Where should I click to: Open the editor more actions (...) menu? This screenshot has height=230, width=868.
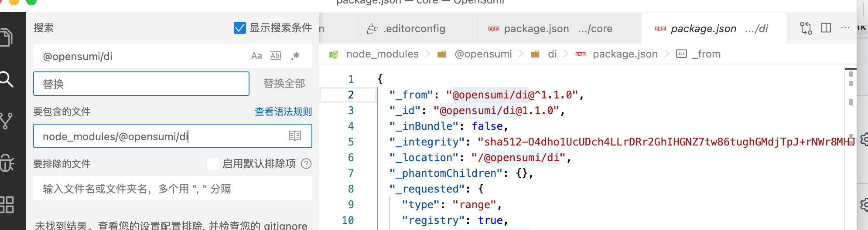[x=845, y=28]
